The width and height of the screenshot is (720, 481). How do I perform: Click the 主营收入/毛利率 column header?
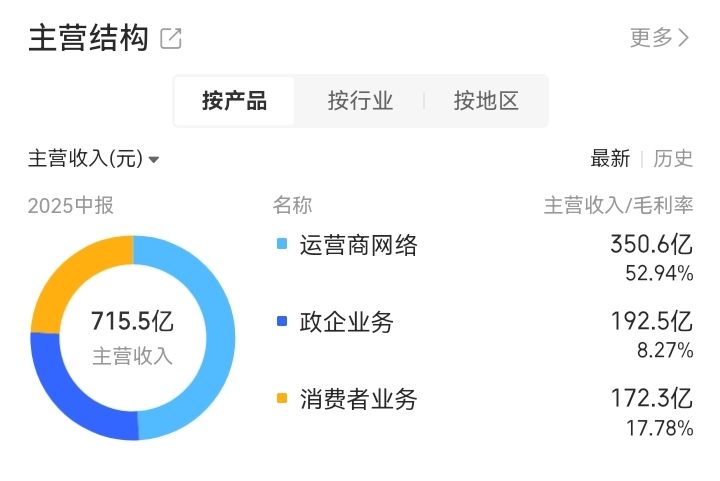pyautogui.click(x=618, y=206)
